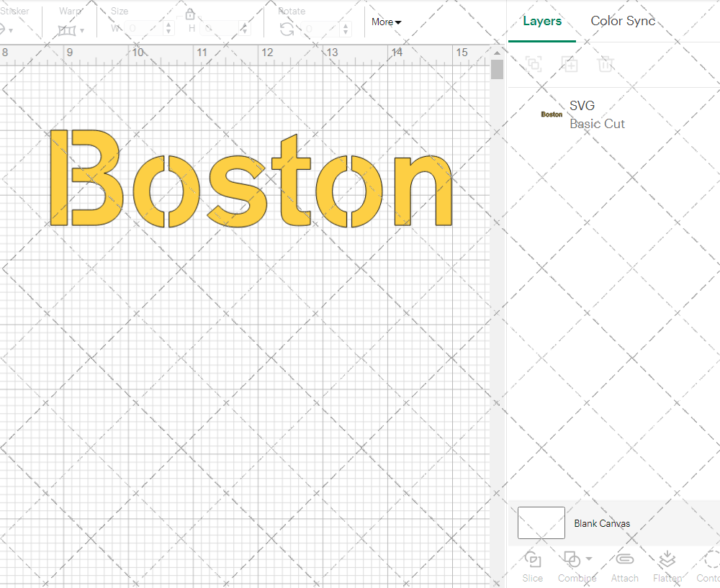Click the Rotate icon in toolbar

287,29
